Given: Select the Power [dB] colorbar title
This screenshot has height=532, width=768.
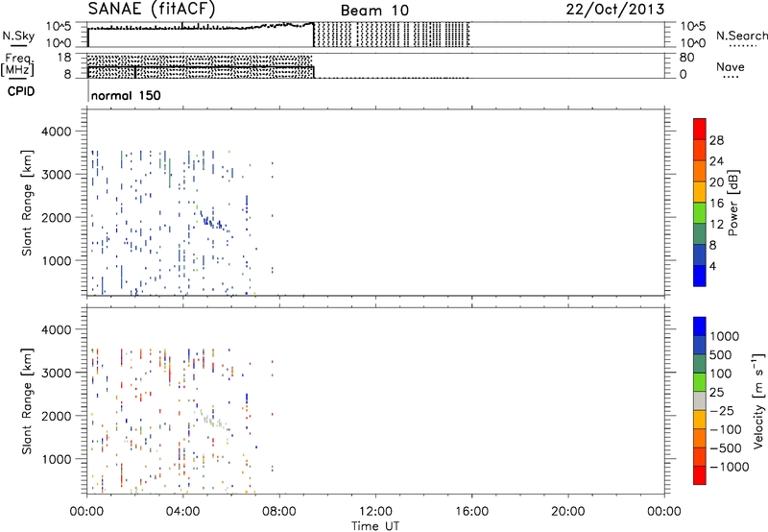Looking at the screenshot, I should [732, 203].
